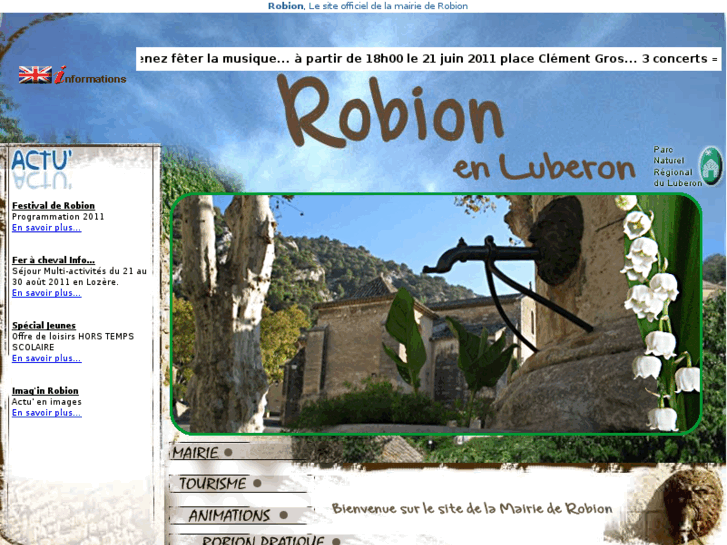Open the Spécial Jeunes headline
Image resolution: width=727 pixels, height=545 pixels.
(44, 325)
